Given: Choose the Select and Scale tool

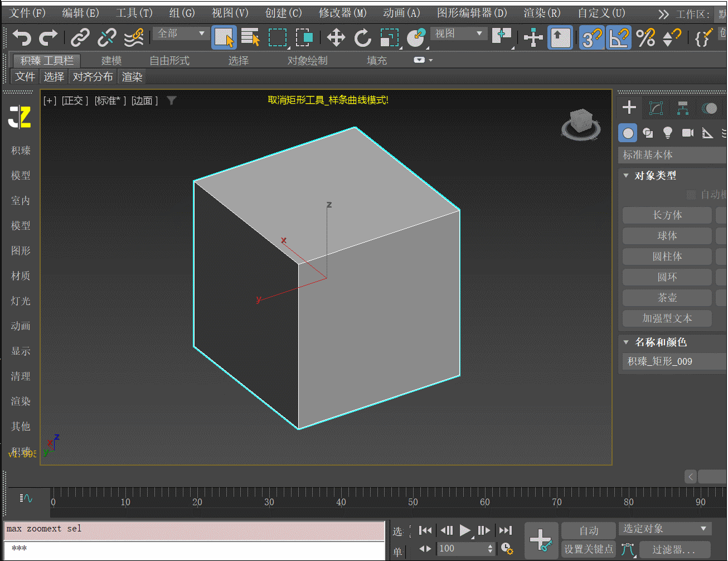Looking at the screenshot, I should [x=390, y=37].
